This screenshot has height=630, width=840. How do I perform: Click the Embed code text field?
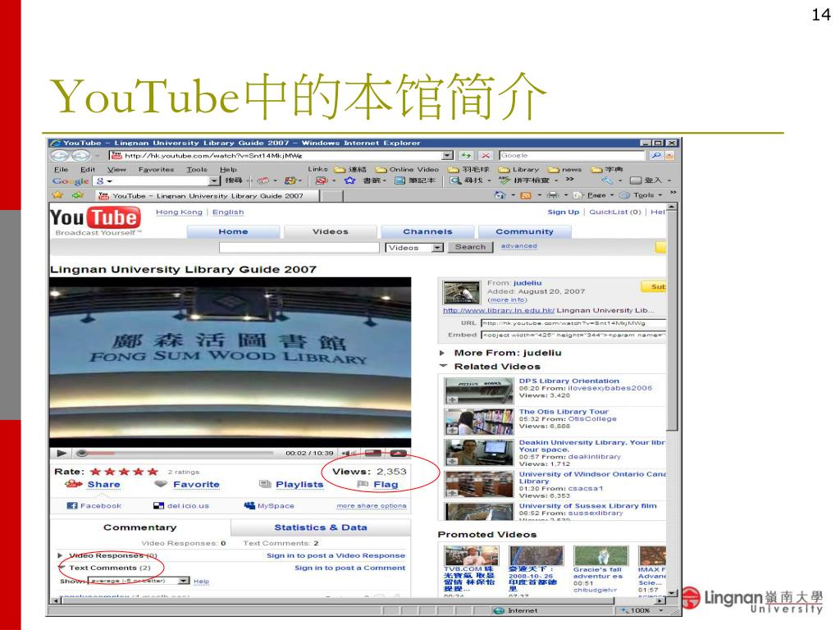[x=573, y=335]
